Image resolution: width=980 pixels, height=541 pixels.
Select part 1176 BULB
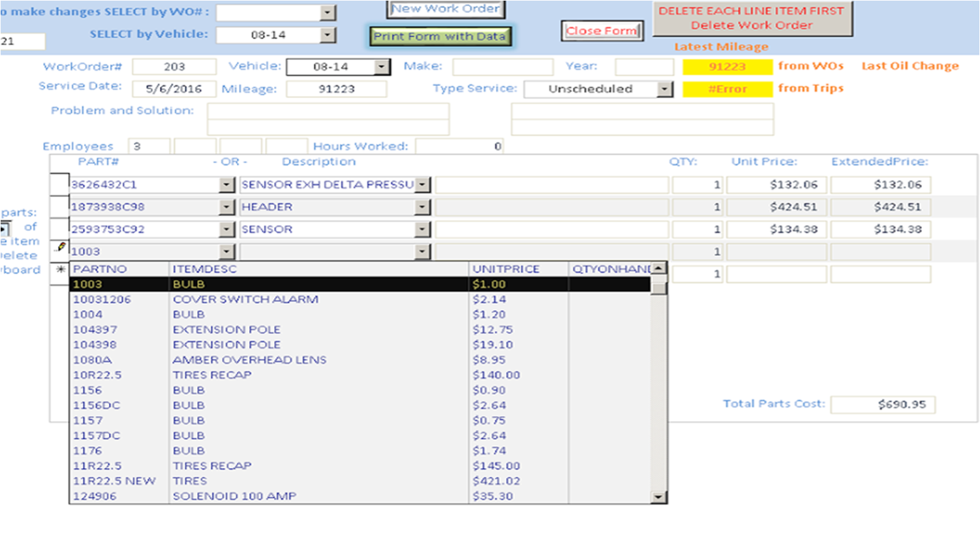(360, 450)
